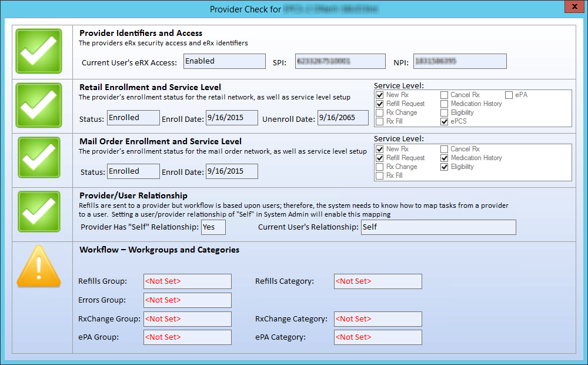Toggle Retail ePA checkbox
Image resolution: width=588 pixels, height=365 pixels.
click(509, 95)
